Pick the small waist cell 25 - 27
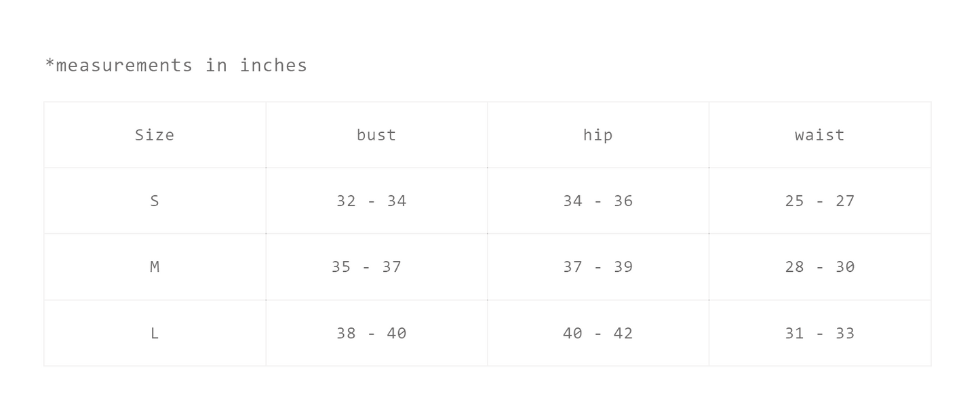This screenshot has height=419, width=980. tap(819, 201)
